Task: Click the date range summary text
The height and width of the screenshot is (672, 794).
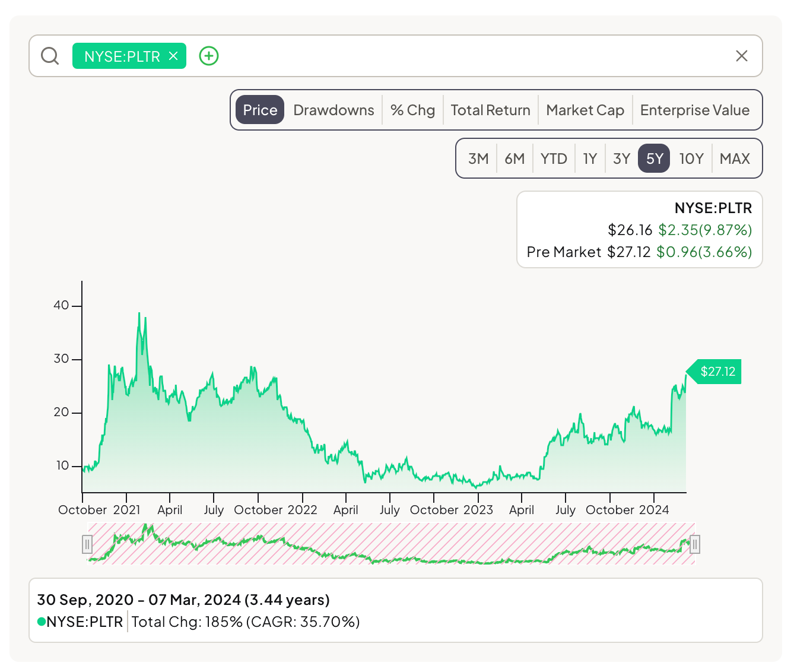Action: pos(183,600)
